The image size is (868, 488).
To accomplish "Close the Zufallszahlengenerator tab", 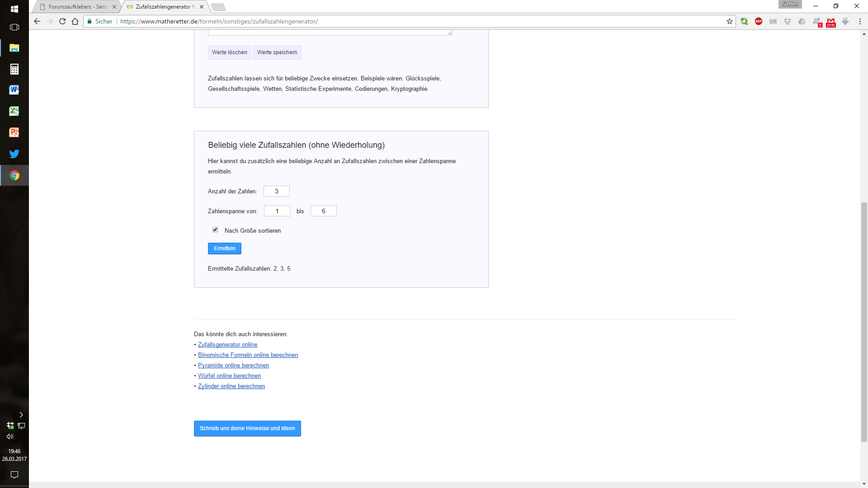I will (202, 7).
